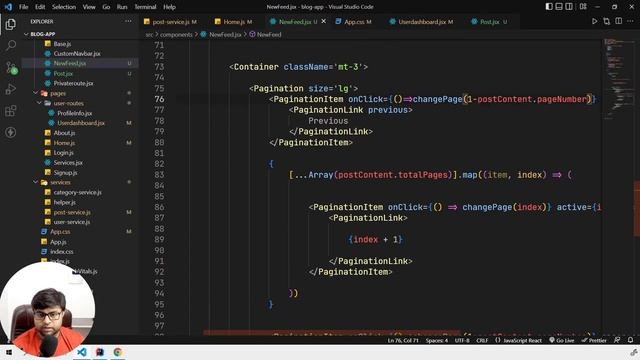Close the NewFeed.jsx tab
The height and width of the screenshot is (360, 640).
[324, 21]
